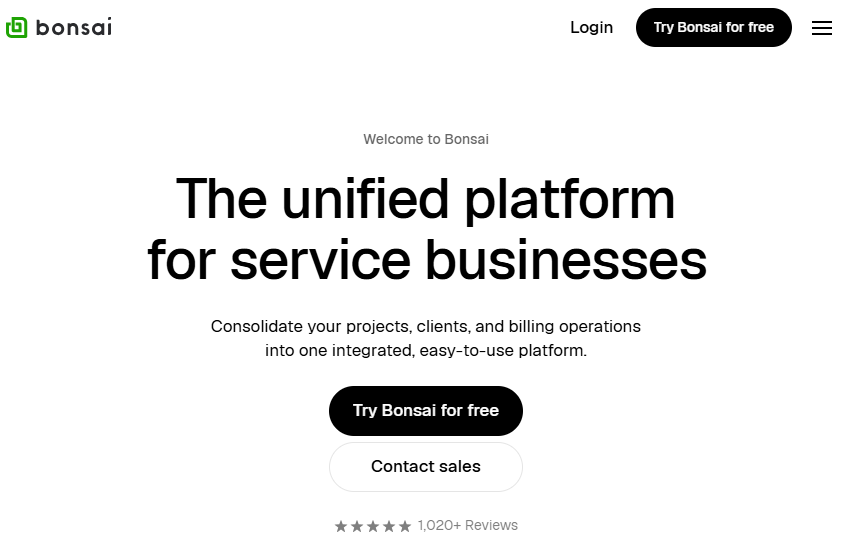Select the second rating star
This screenshot has height=548, width=844.
[357, 526]
